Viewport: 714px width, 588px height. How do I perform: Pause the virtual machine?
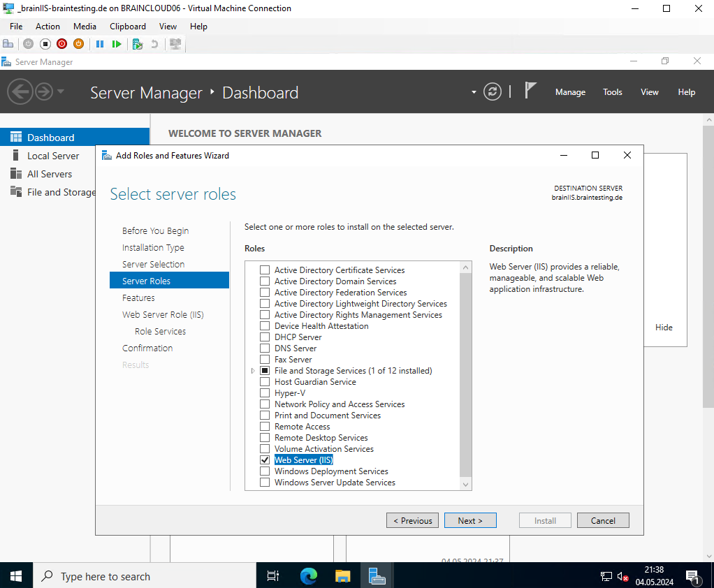click(x=100, y=44)
